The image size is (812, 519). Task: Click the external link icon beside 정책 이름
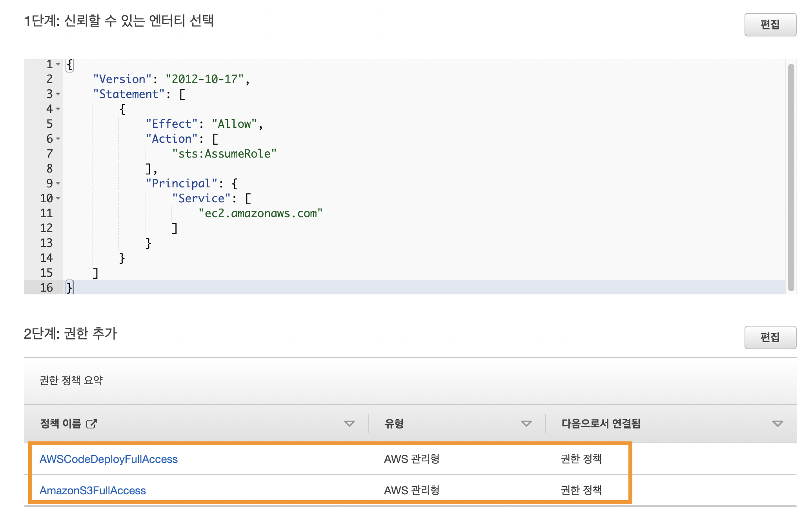(91, 424)
